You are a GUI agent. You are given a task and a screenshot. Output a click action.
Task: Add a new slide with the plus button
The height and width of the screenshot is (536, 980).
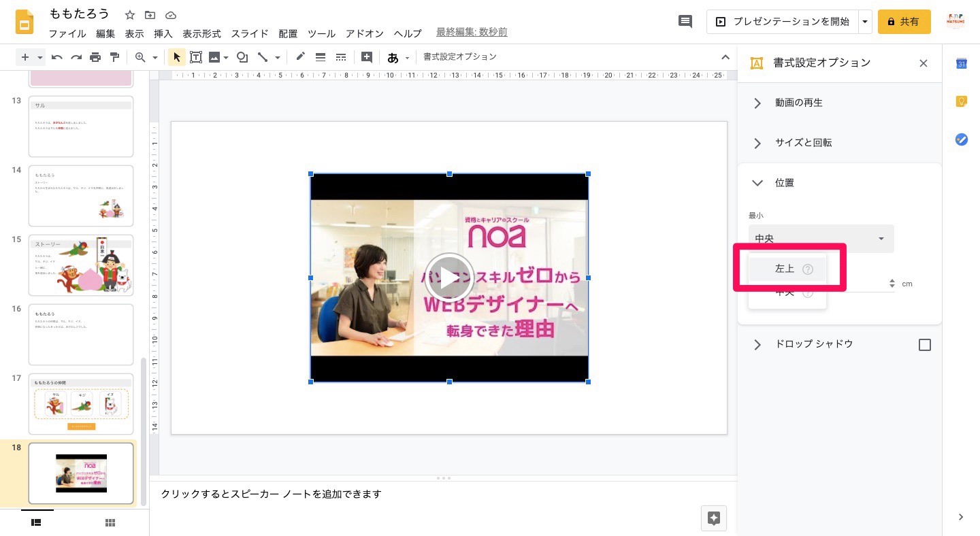25,57
